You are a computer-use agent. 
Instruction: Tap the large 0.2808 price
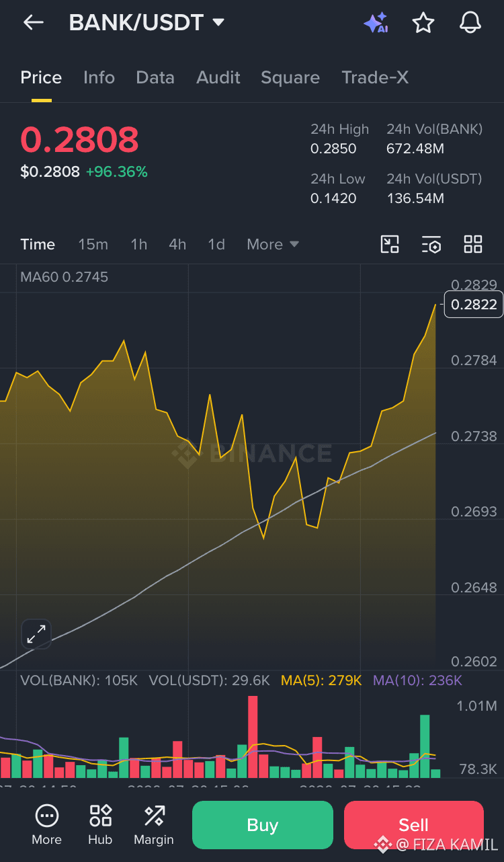pos(79,140)
